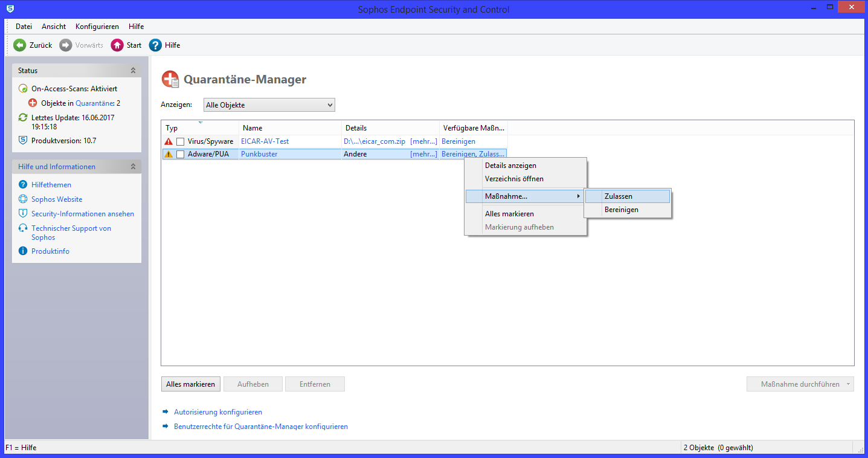Click the globe icon beside Sophos Website
Viewport: 868px width, 458px height.
point(23,199)
